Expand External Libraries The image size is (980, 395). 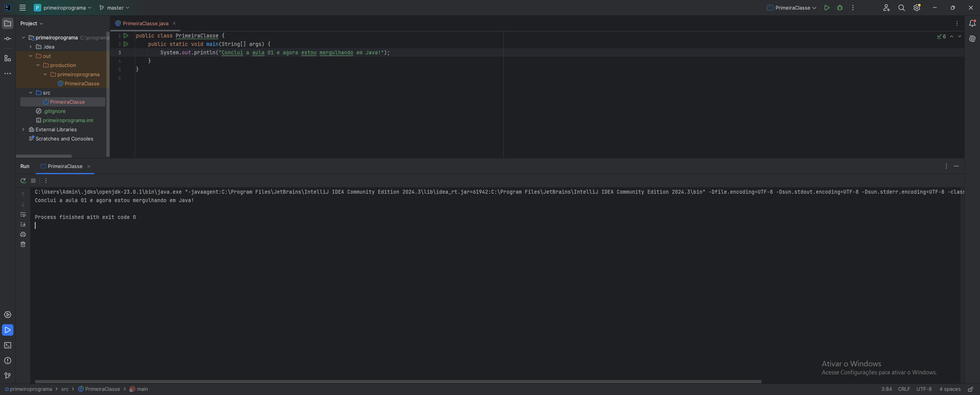[23, 129]
